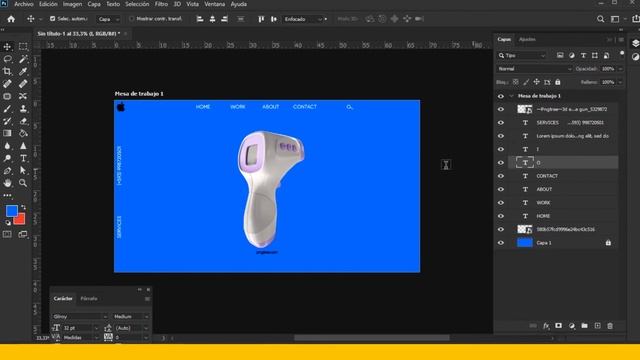Screen dimensions: 640x360
Task: Select the Clone Stamp tool
Action: tap(23, 109)
